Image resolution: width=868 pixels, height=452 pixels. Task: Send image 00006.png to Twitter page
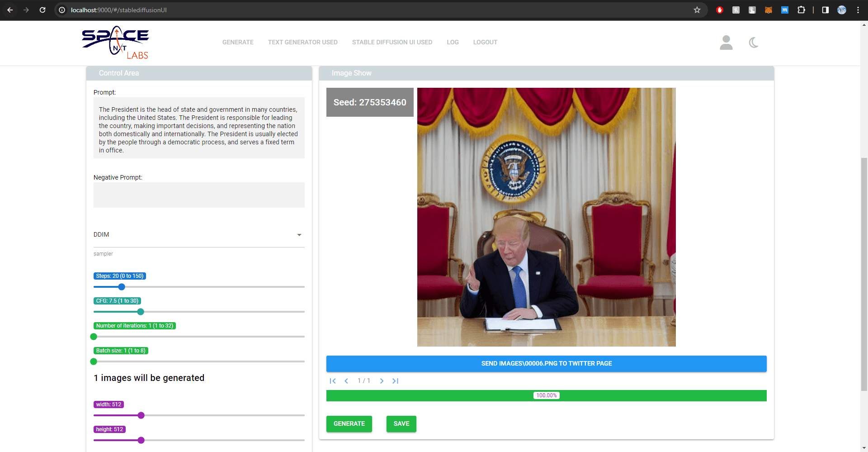pyautogui.click(x=546, y=364)
